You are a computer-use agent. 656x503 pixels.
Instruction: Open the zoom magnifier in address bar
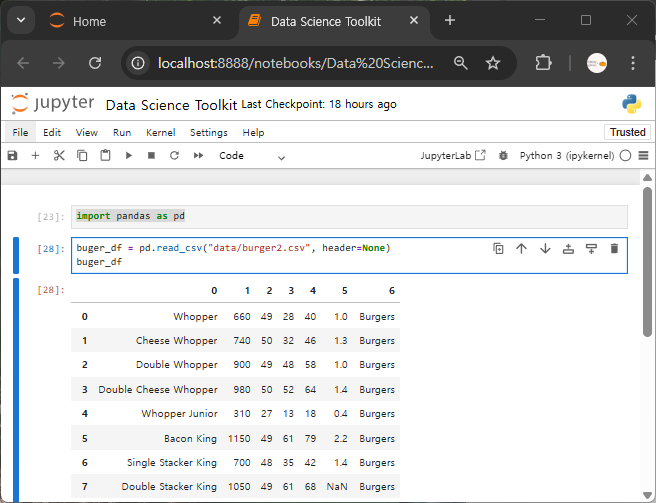(x=461, y=63)
